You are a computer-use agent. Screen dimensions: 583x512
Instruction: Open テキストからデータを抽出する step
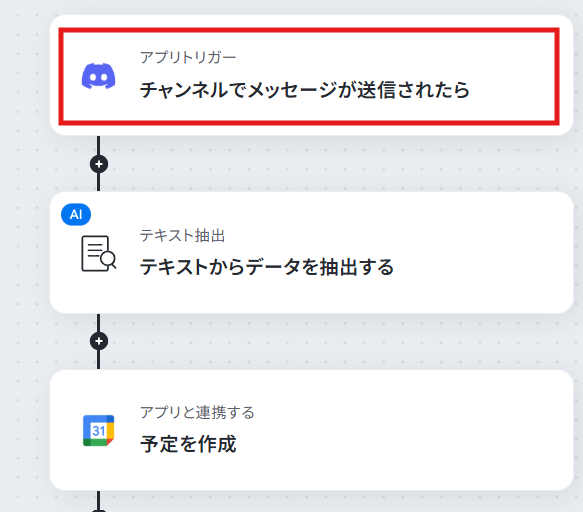(x=267, y=267)
